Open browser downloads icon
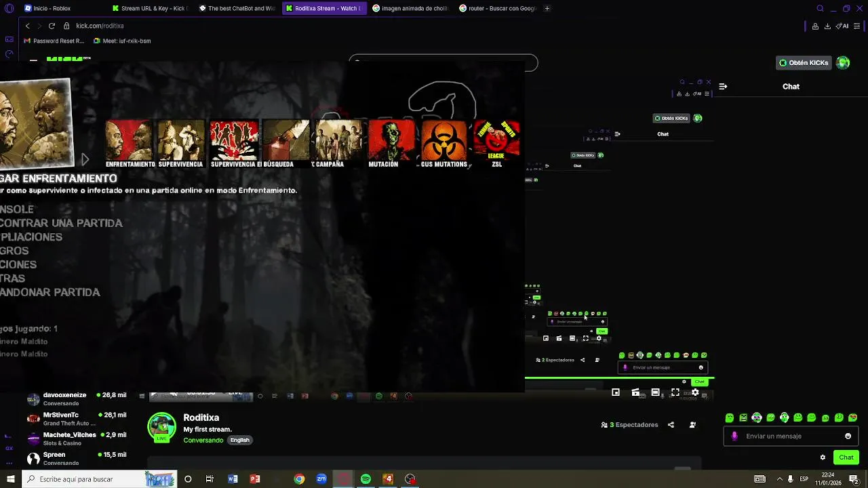This screenshot has height=488, width=868. point(827,26)
